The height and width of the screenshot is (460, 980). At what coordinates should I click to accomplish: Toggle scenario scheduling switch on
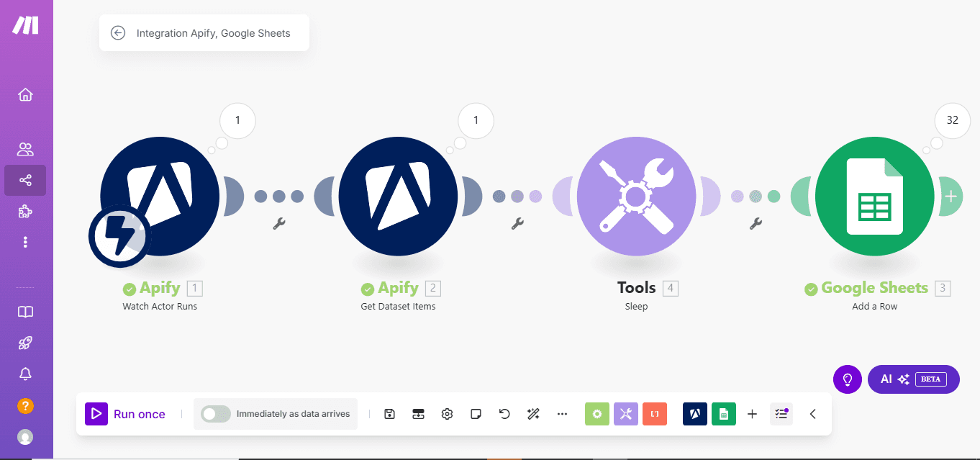(x=216, y=414)
